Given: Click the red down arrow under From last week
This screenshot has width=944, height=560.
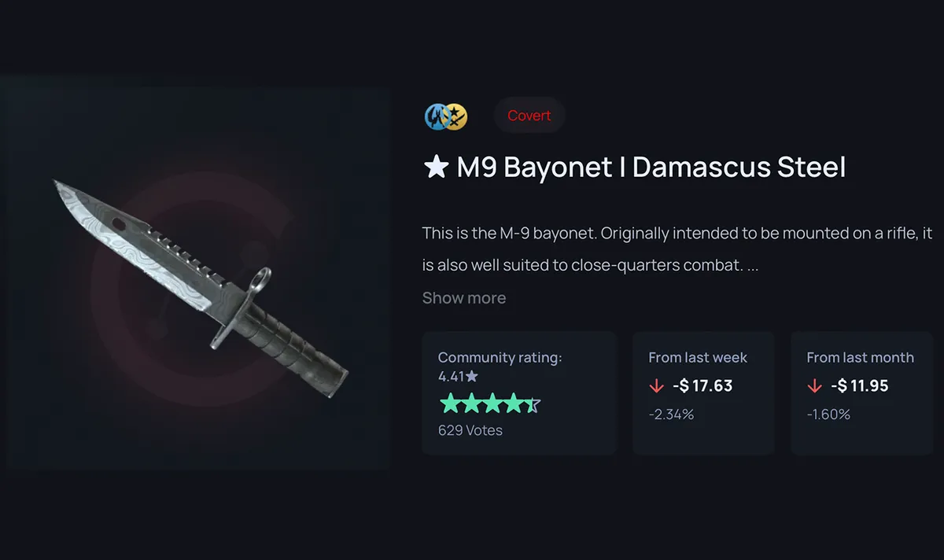Looking at the screenshot, I should click(657, 386).
